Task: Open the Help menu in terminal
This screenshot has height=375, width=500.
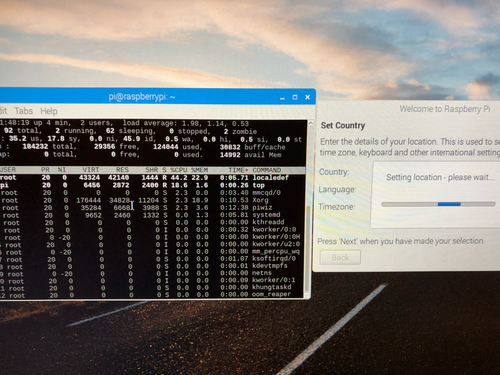Action: pos(49,111)
